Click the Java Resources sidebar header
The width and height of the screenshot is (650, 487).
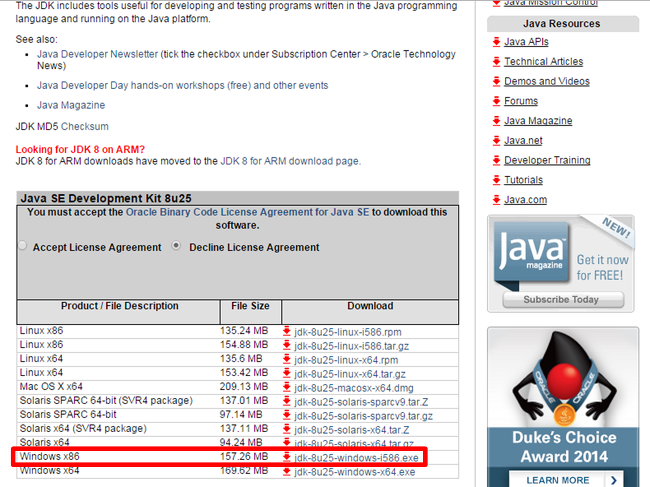point(562,24)
